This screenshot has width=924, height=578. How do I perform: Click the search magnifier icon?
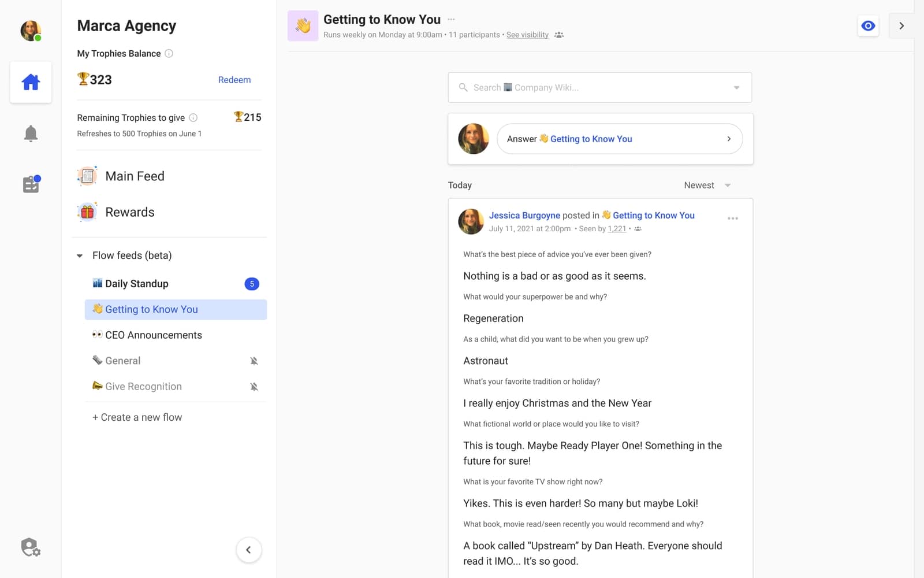tap(463, 87)
